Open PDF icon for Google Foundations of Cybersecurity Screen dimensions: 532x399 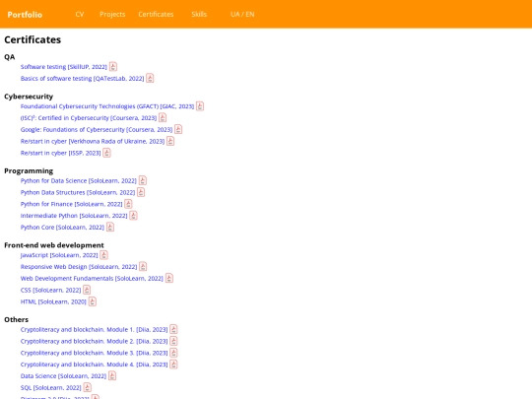[178, 129]
